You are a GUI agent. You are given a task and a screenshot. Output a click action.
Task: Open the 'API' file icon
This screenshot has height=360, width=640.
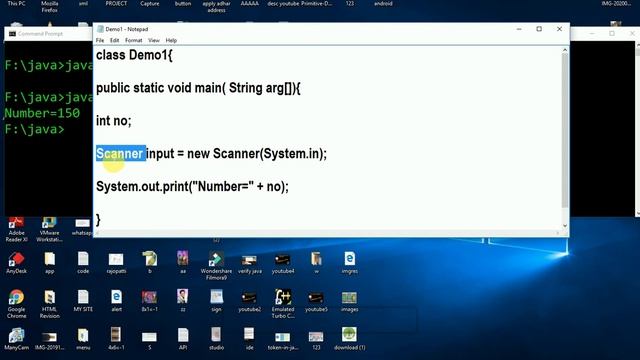183,339
